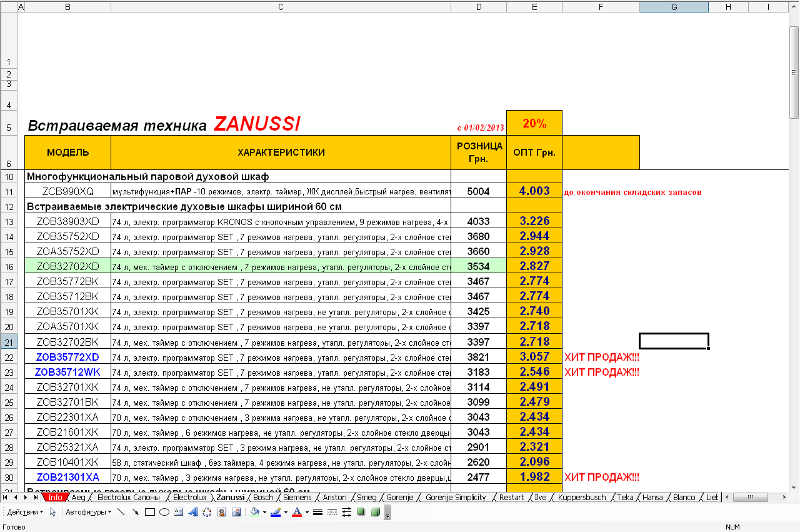
Task: Select wholesale price cell 3.057
Action: pos(534,357)
